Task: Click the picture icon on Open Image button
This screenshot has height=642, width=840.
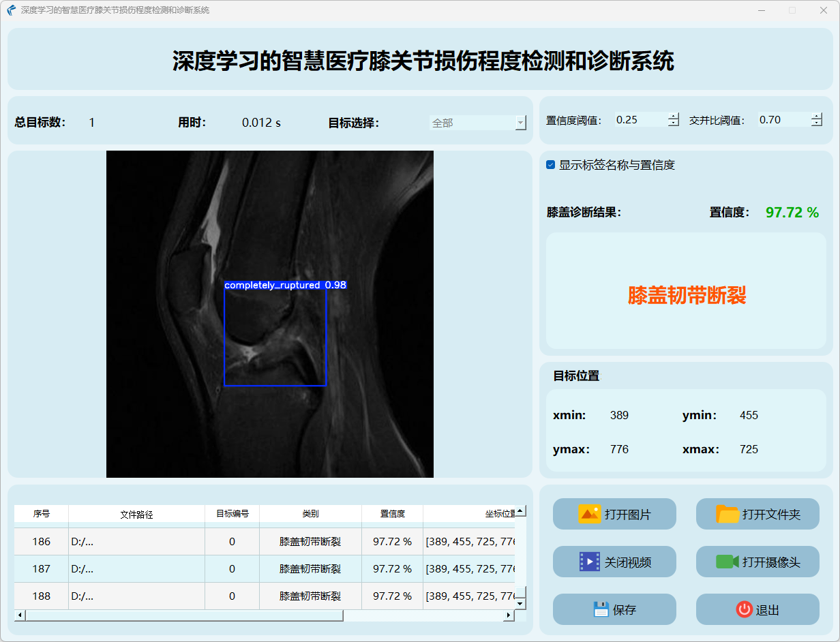Action: click(589, 514)
